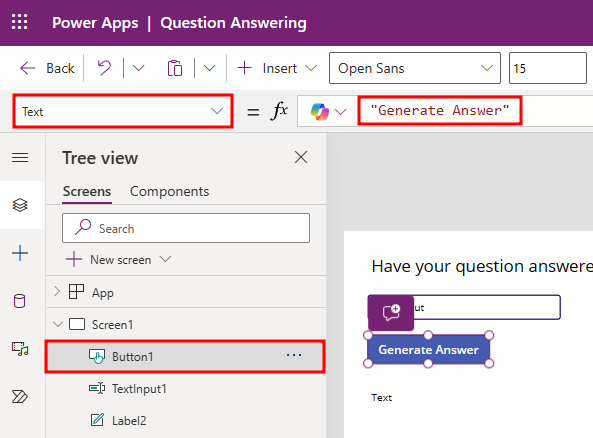Open the Power Automate sidebar icon
This screenshot has width=593, height=438.
point(20,396)
